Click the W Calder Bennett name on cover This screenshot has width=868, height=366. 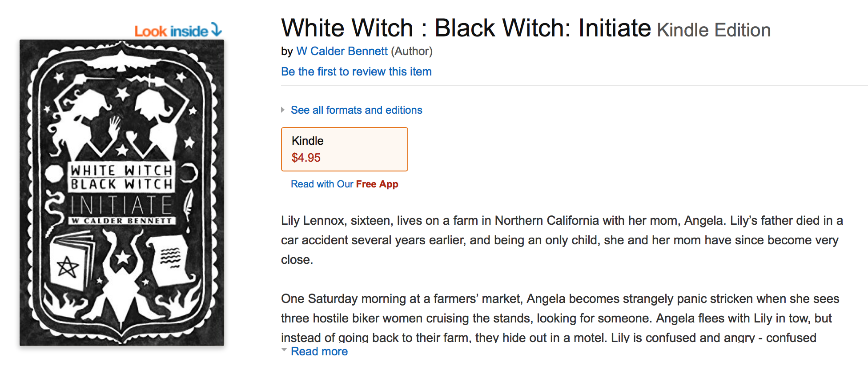pyautogui.click(x=121, y=221)
